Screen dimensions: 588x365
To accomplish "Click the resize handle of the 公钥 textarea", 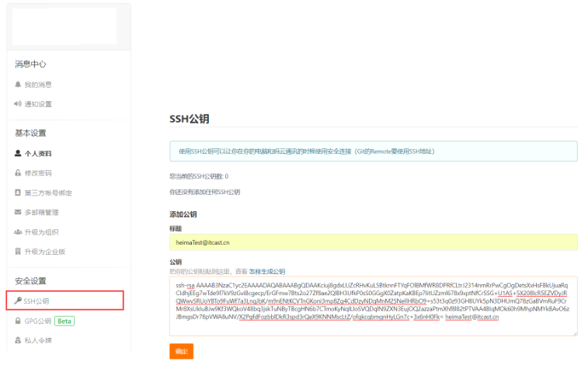I will coord(575,333).
